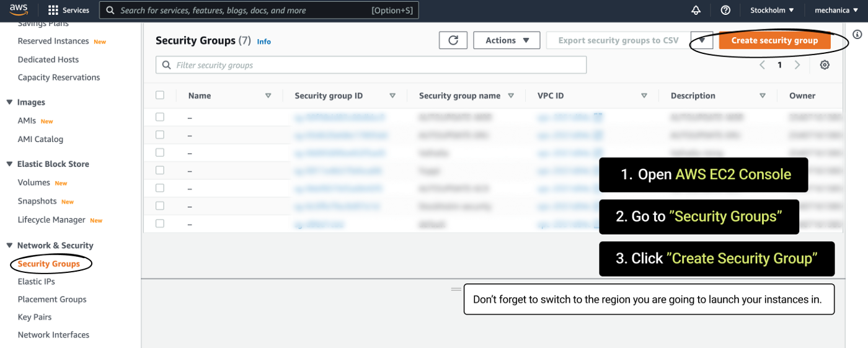
Task: Open the first row VPC ID link
Action: point(570,117)
